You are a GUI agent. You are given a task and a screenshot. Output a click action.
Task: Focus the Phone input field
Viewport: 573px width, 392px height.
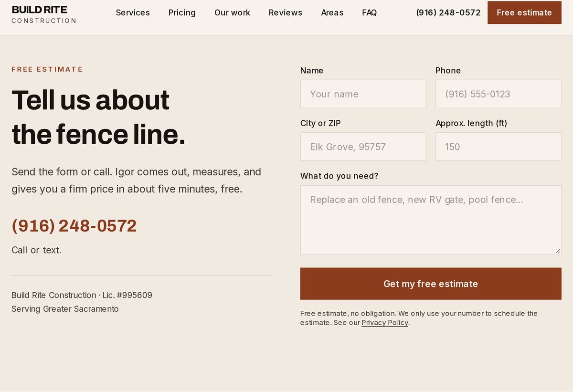click(x=499, y=94)
